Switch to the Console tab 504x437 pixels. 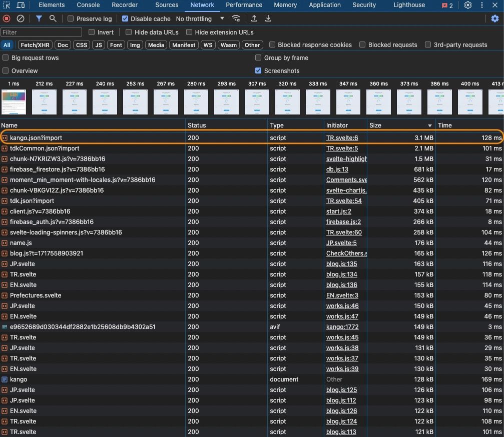click(x=88, y=5)
